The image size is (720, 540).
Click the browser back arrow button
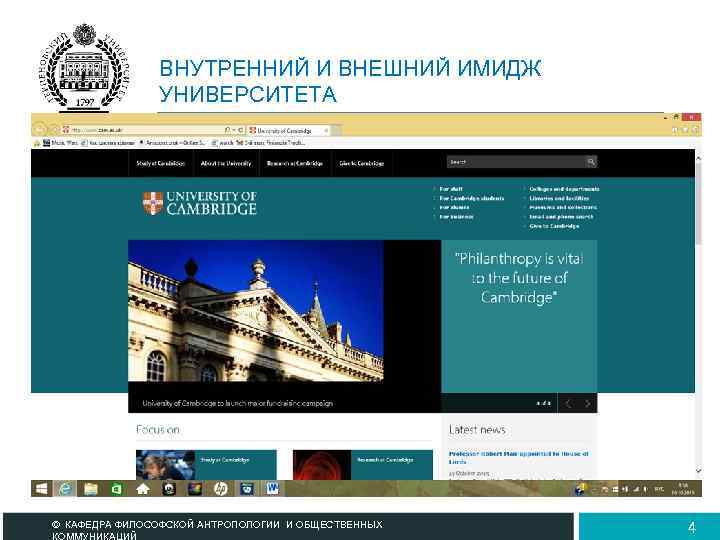[x=40, y=129]
